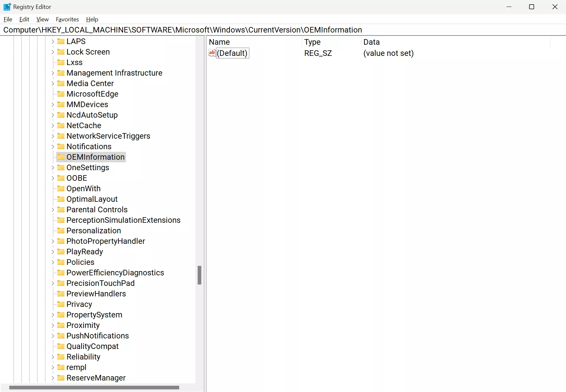Expand the PhotoPropertyHandler key
Image resolution: width=566 pixels, height=392 pixels.
(53, 241)
